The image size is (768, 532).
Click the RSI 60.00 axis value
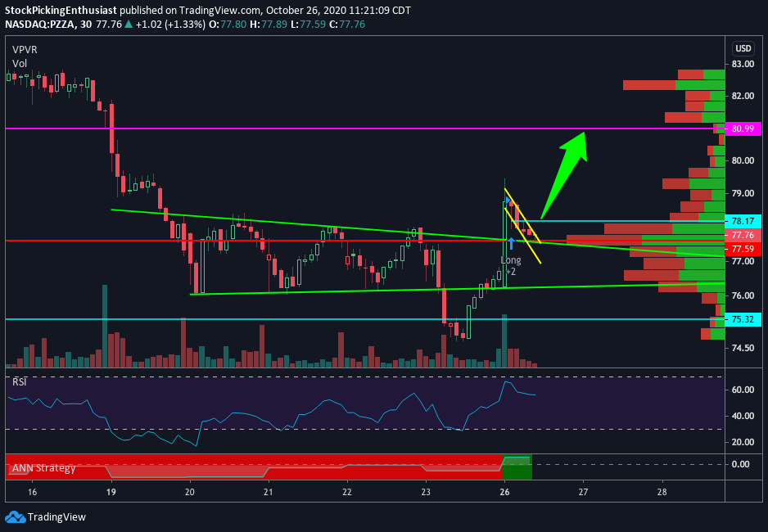point(743,390)
